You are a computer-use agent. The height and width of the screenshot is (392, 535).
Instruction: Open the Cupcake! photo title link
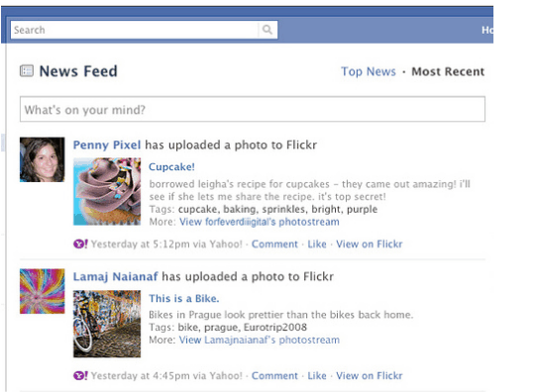click(x=171, y=167)
